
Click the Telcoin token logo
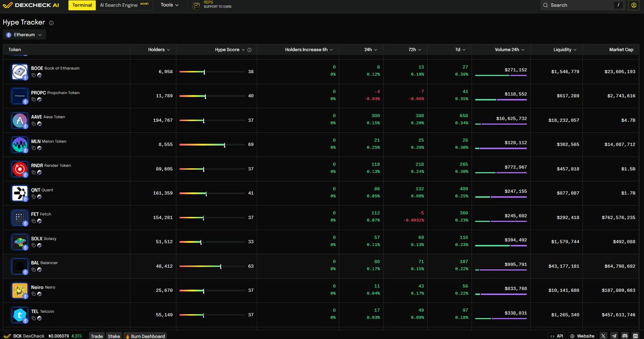[20, 315]
